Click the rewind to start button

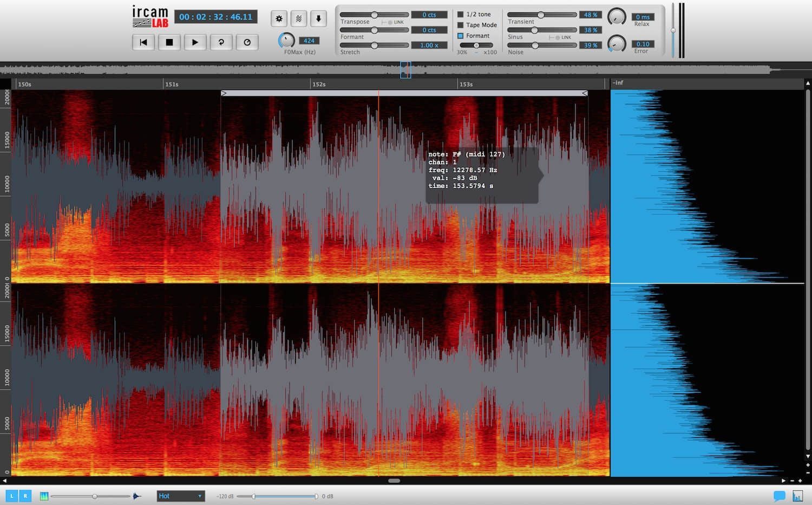click(143, 42)
